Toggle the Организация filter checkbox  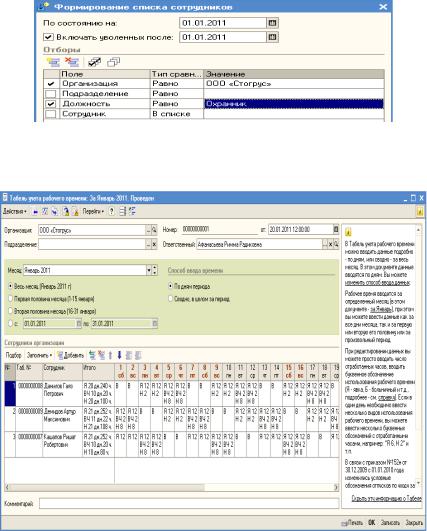pos(51,84)
